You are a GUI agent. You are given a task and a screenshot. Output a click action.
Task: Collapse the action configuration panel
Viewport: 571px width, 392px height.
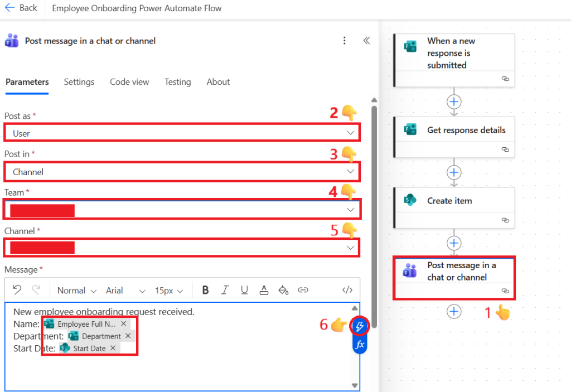366,41
